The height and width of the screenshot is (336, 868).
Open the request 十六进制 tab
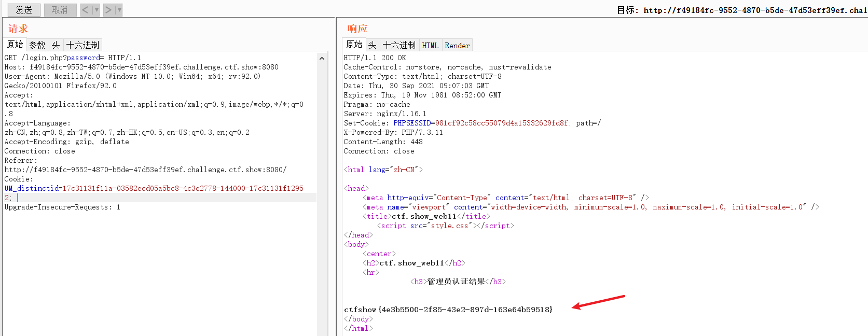point(83,45)
